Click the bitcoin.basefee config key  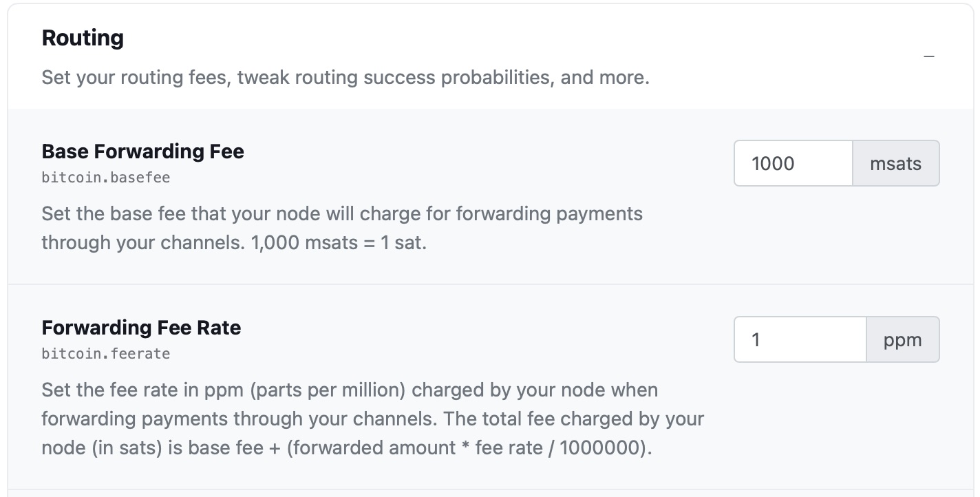tap(105, 178)
